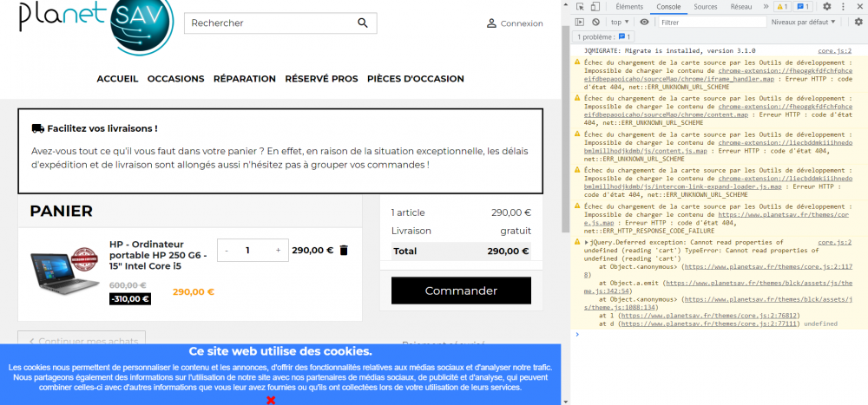The image size is (868, 405).
Task: Show more DevTools tabs with the chevrons
Action: pos(766,7)
